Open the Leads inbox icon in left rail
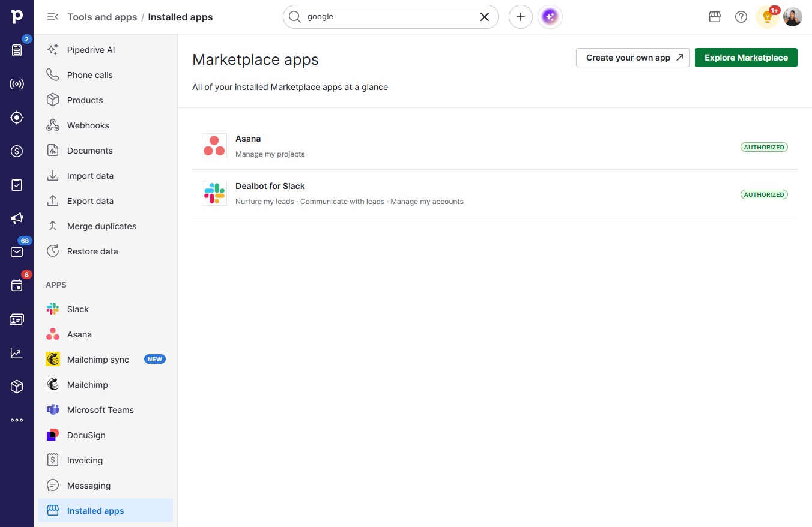Image resolution: width=812 pixels, height=527 pixels. tap(17, 50)
